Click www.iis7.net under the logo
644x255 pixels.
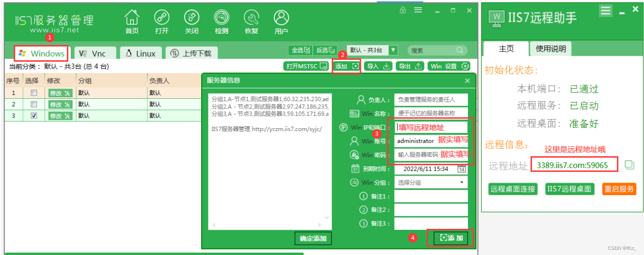coord(54,30)
